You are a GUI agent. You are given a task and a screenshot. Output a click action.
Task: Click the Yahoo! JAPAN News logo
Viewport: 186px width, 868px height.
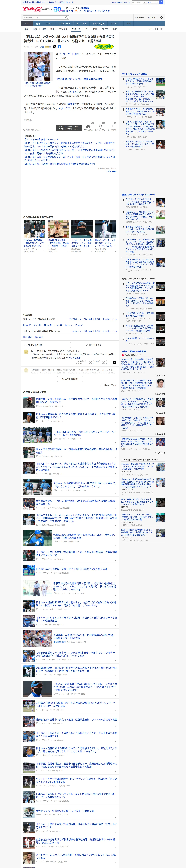coord(37,9)
